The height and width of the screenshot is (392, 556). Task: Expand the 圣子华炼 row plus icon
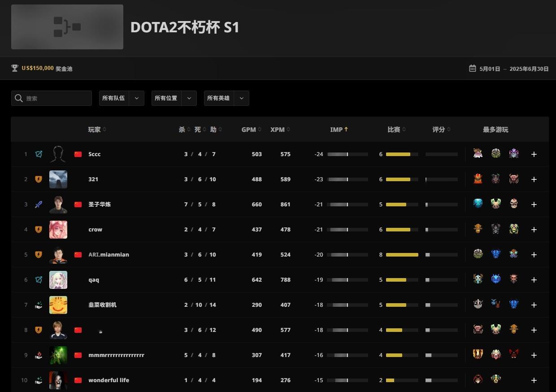534,204
